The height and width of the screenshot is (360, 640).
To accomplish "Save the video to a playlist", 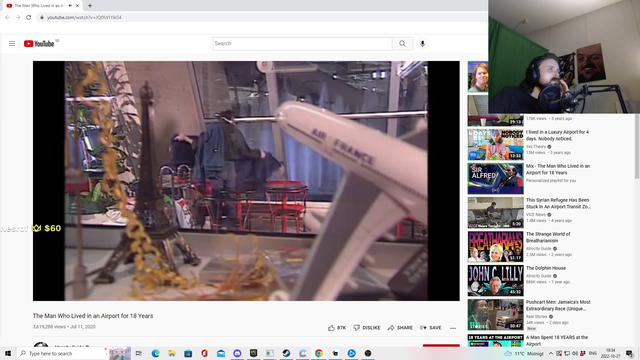I will 431,328.
